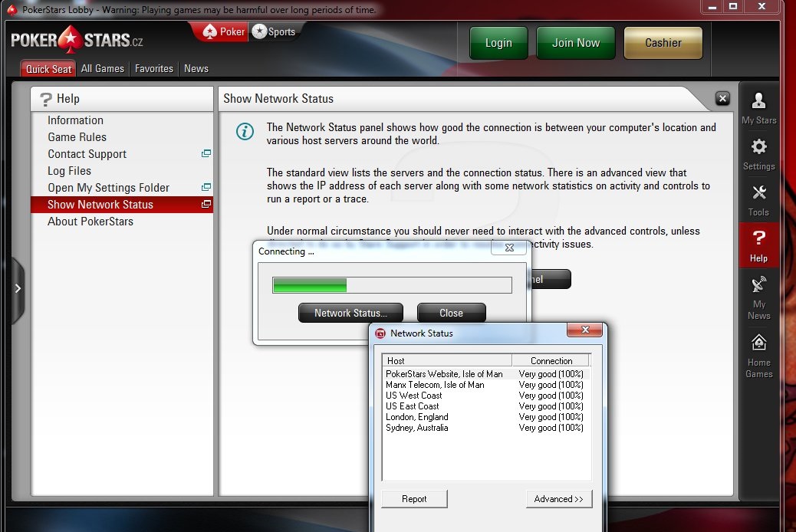Click the PokerStars.cz logo
The height and width of the screenshot is (532, 796).
(77, 40)
